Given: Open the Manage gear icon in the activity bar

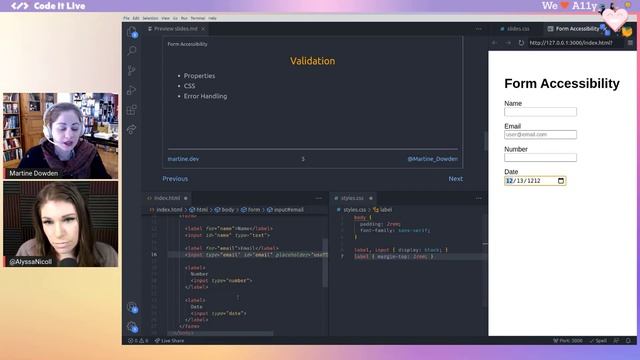Looking at the screenshot, I should (x=132, y=327).
